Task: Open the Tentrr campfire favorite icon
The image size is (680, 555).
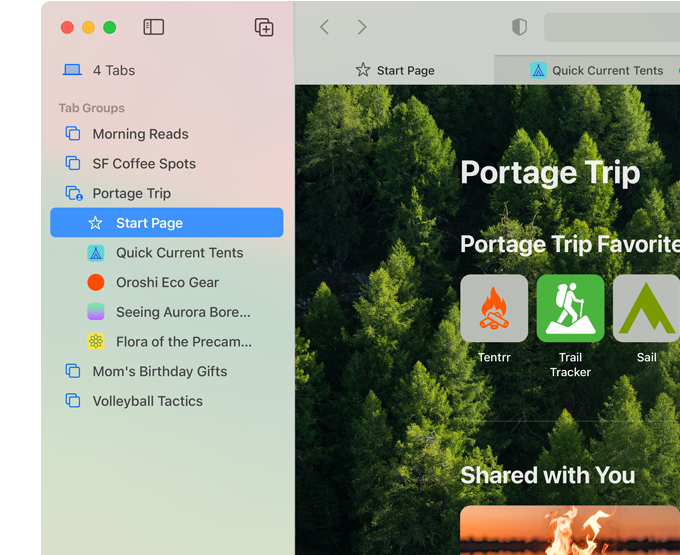Action: point(494,308)
